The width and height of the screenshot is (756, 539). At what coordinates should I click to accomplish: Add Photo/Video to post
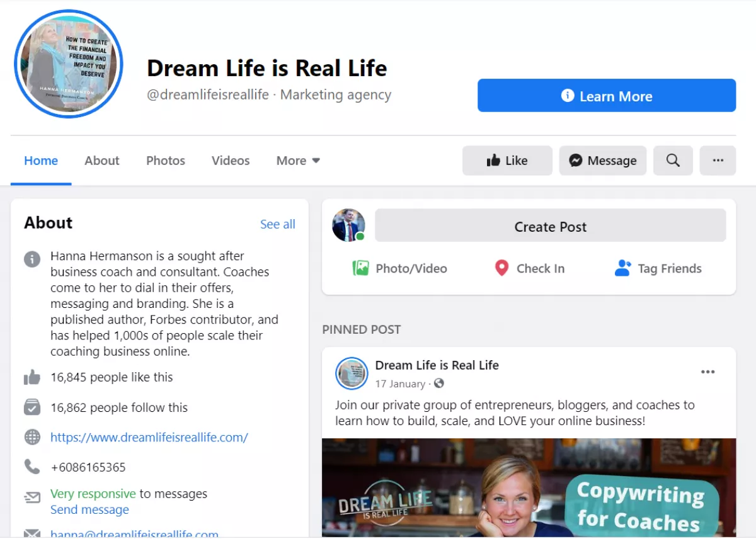[x=399, y=268]
